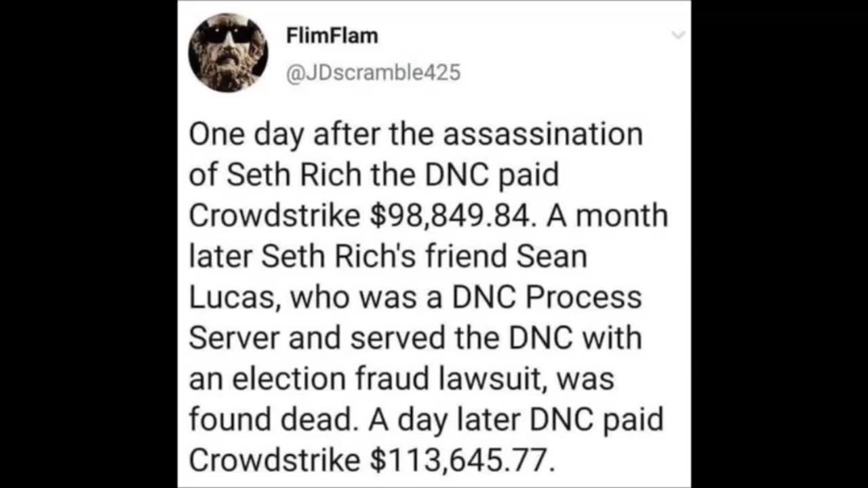This screenshot has height=488, width=868.
Task: Click the black bar left of the tweet
Action: (88, 244)
